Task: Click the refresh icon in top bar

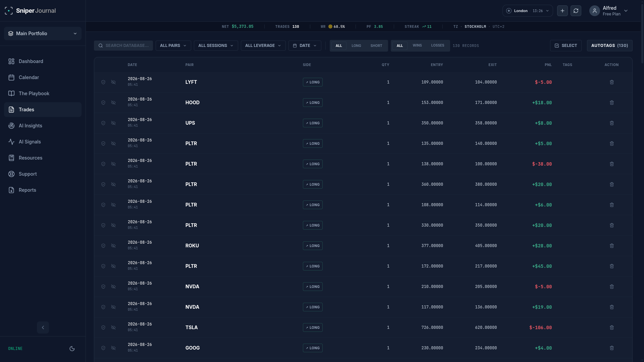Action: [x=576, y=11]
